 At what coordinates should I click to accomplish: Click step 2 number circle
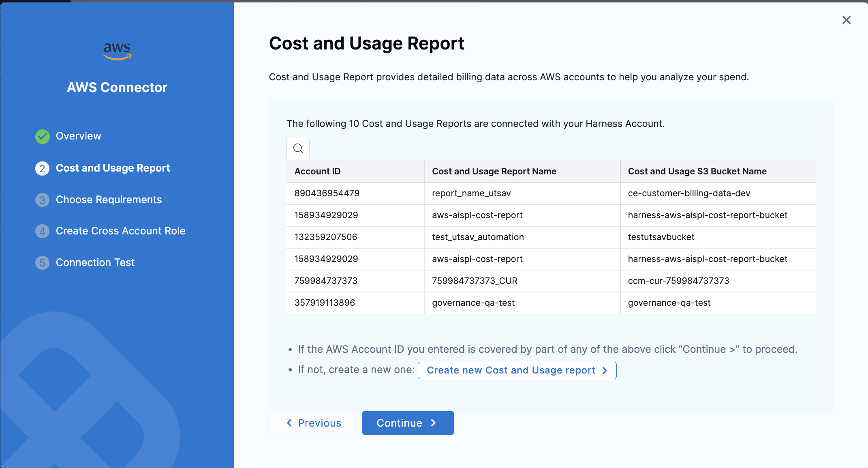pyautogui.click(x=43, y=168)
